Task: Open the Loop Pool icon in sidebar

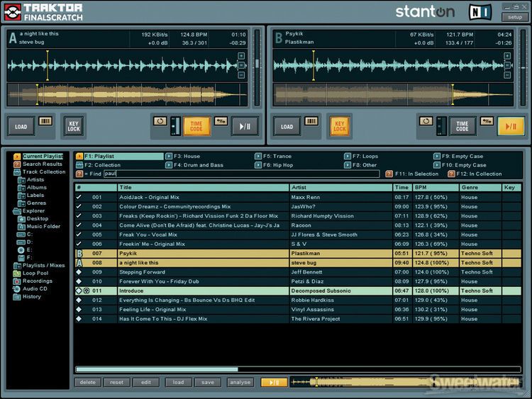Action: (17, 273)
